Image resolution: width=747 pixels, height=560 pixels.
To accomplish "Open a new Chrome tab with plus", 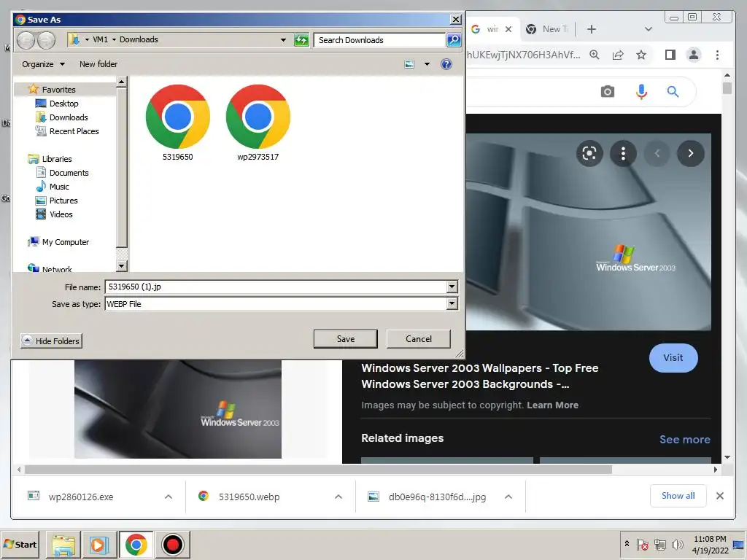I will [592, 29].
